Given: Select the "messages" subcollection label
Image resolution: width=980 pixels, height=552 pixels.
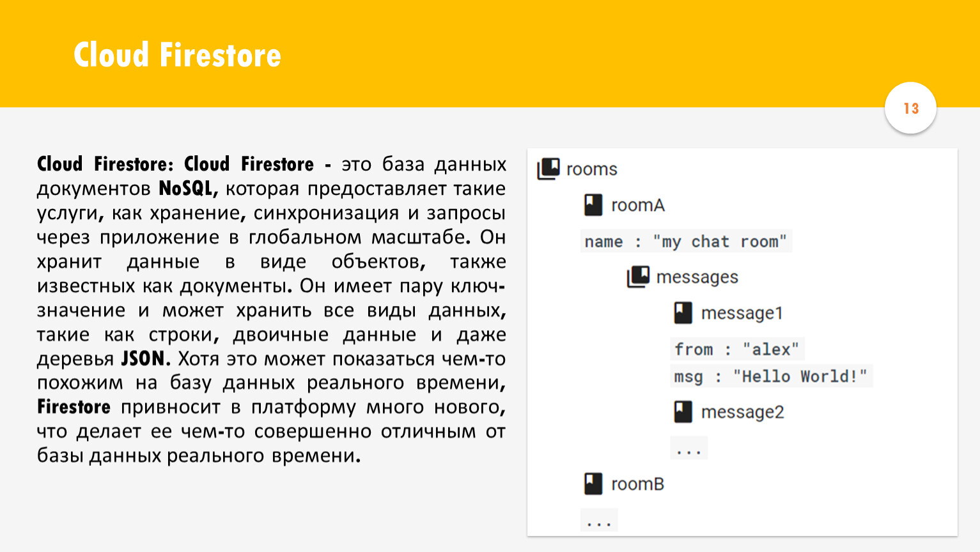Looking at the screenshot, I should [x=697, y=277].
